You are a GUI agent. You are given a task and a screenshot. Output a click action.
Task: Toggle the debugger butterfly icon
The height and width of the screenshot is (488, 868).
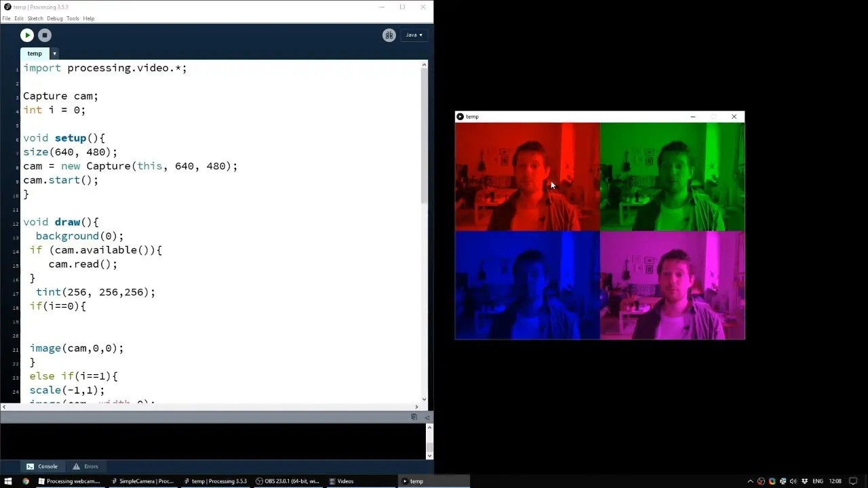point(389,35)
